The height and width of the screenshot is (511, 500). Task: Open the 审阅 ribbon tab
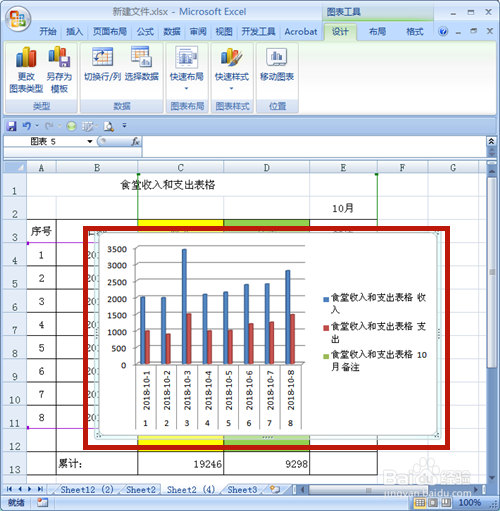198,32
